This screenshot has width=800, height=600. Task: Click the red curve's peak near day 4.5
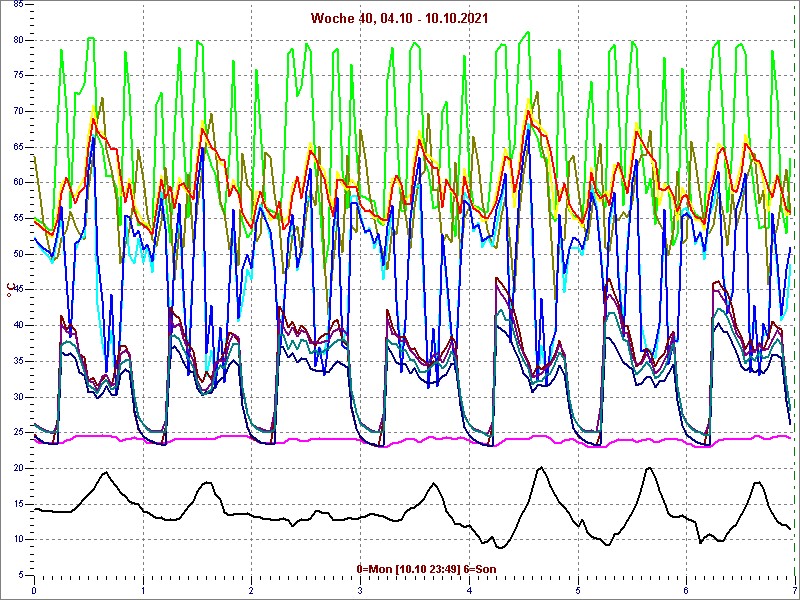point(529,111)
